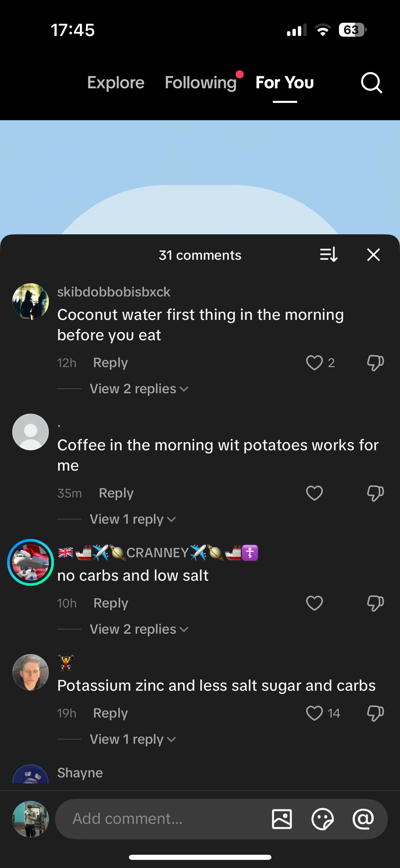Like the coffee with potatoes comment

coord(314,493)
